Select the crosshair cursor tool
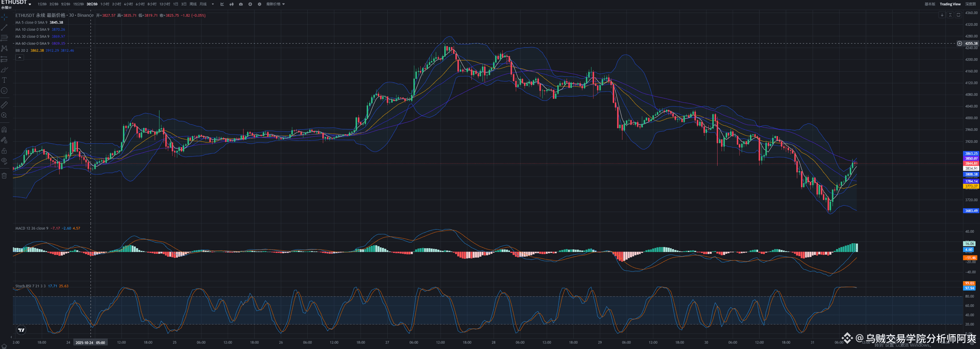980x349 pixels. 4,17
